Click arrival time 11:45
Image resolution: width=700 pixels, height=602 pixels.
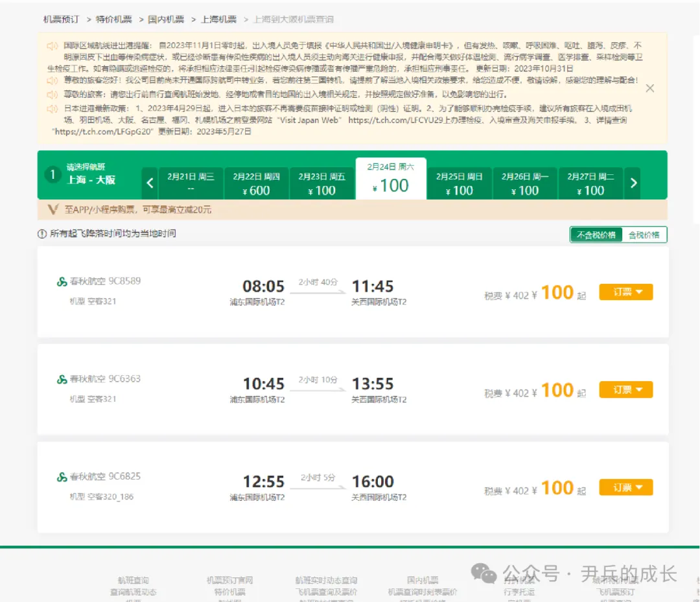(x=373, y=286)
